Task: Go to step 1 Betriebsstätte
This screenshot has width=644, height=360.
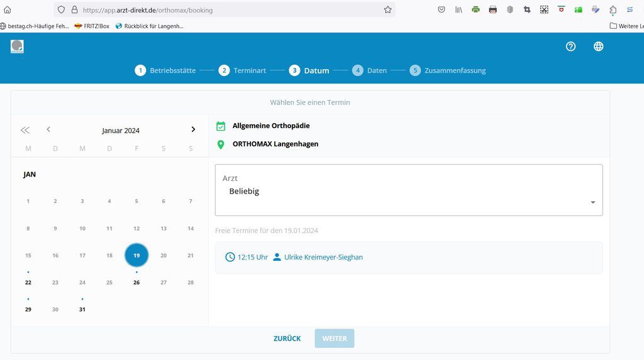Action: 165,70
